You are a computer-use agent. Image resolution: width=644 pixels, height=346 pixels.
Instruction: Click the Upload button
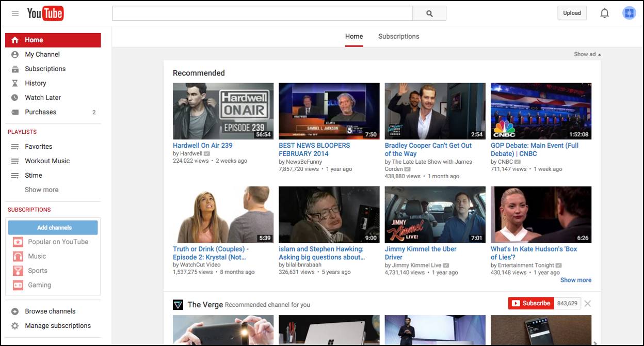click(x=572, y=13)
